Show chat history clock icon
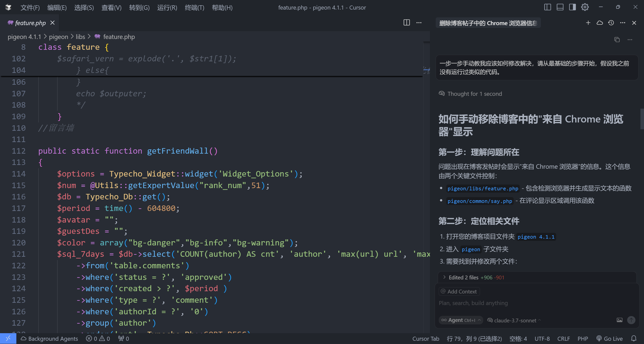This screenshot has width=644, height=344. [611, 23]
